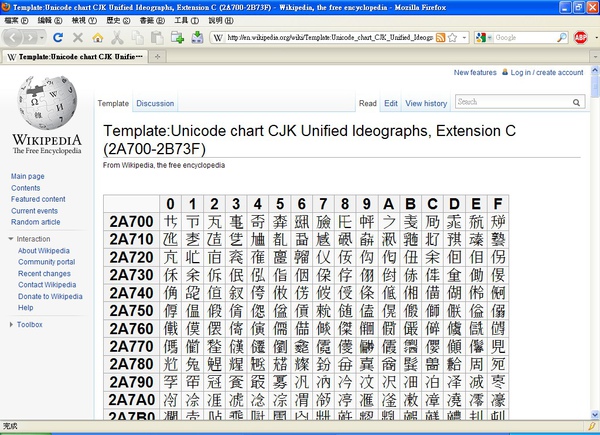Open the Main page sidebar link
The image size is (600, 435).
coord(28,176)
